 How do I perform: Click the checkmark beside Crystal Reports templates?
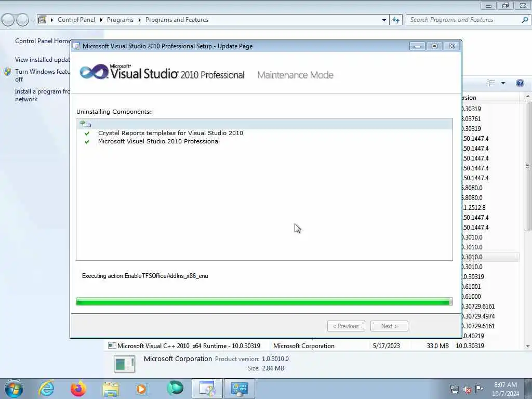(x=87, y=134)
